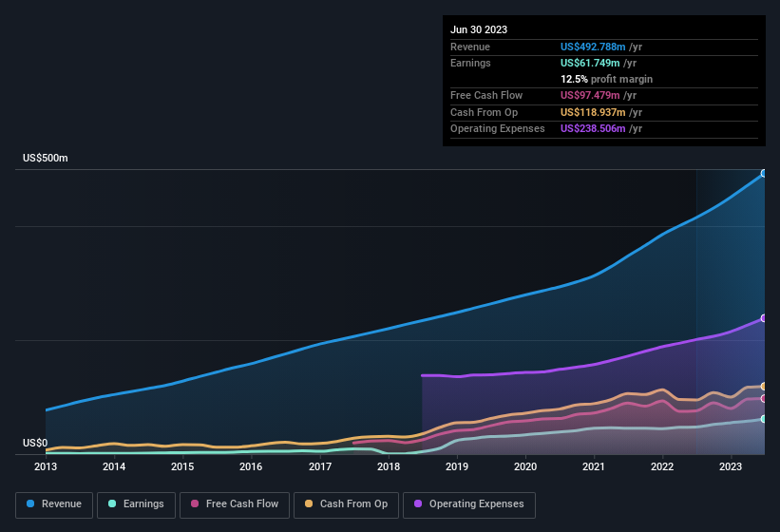Click the 2021 x-axis label
Viewport: 780px width, 532px height.
[x=594, y=466]
